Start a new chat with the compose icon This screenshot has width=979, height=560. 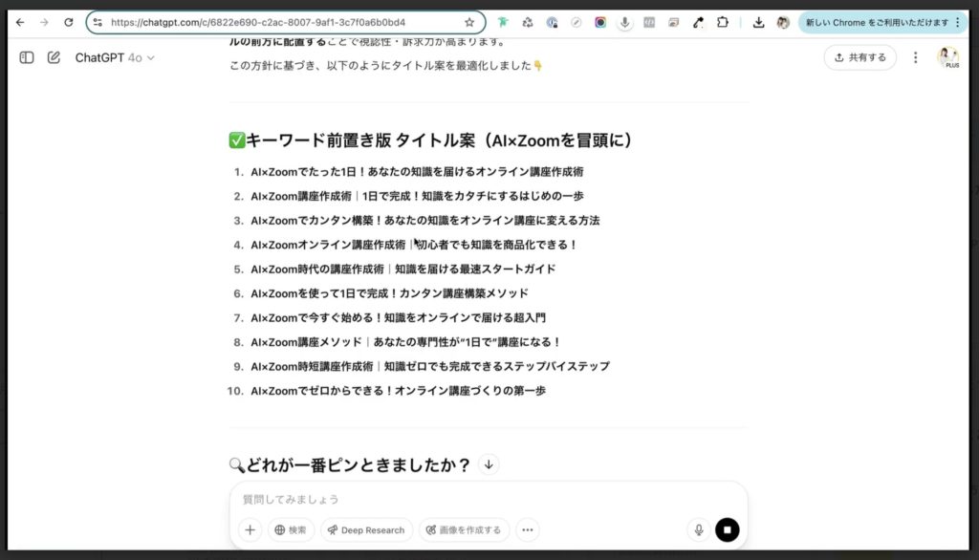pyautogui.click(x=53, y=57)
